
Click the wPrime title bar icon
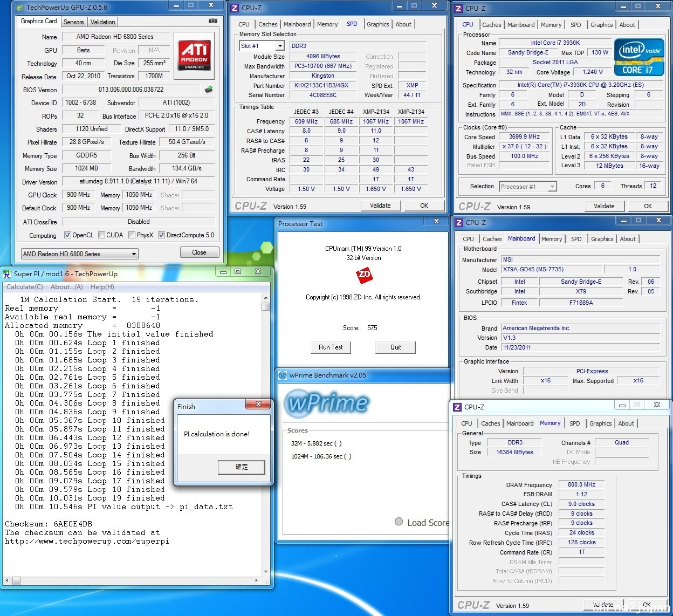tap(283, 375)
